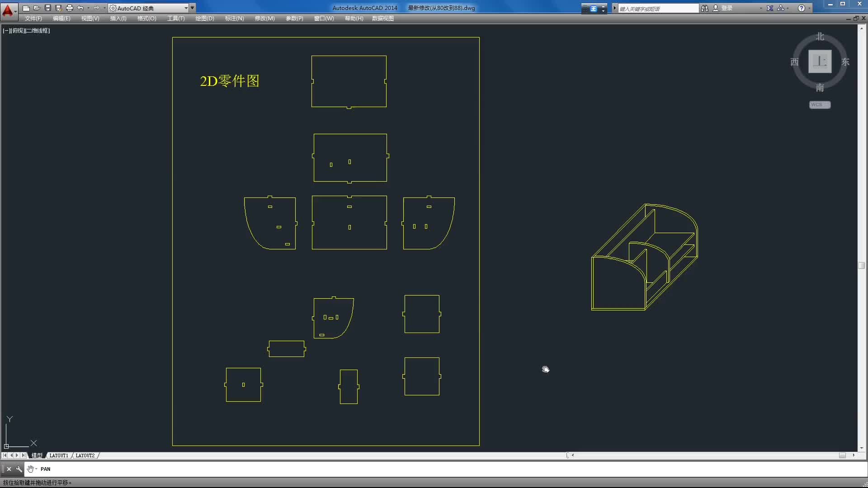Screen dimensions: 868x488
Task: Switch to the LAYOUT1 tab
Action: coord(58,455)
